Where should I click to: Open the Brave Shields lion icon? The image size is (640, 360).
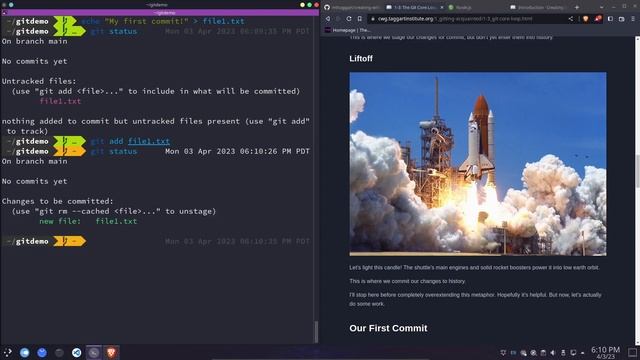click(x=586, y=19)
